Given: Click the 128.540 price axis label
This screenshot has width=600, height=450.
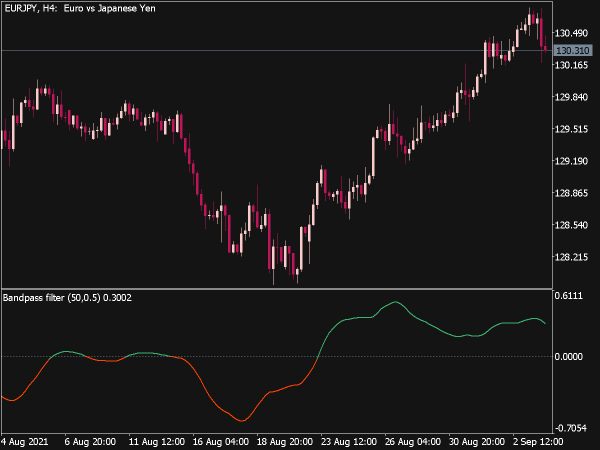Looking at the screenshot, I should pyautogui.click(x=571, y=225).
